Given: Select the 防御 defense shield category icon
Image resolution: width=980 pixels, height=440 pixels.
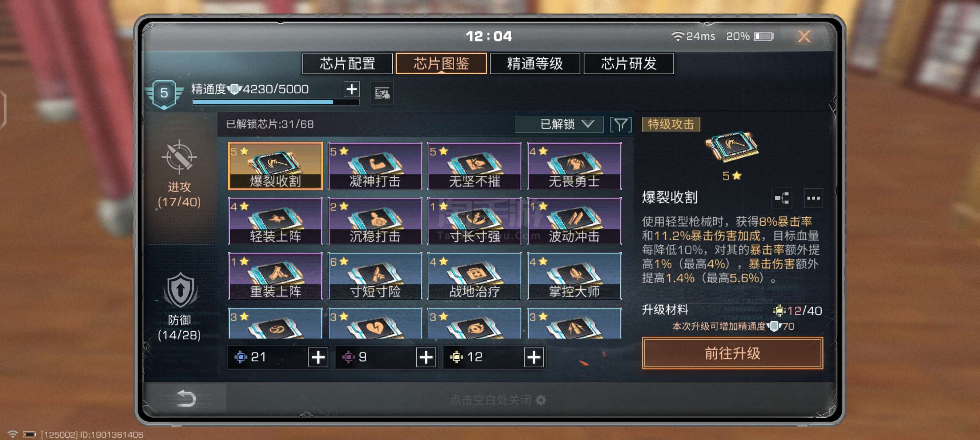Looking at the screenshot, I should click(x=180, y=290).
